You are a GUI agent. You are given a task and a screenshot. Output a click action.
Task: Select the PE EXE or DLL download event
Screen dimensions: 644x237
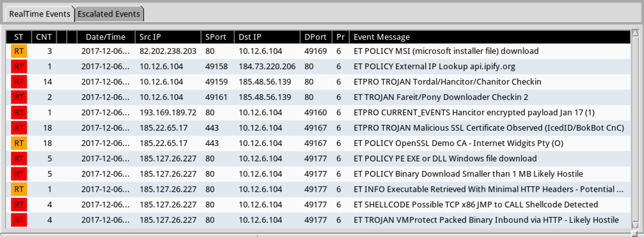click(318, 159)
